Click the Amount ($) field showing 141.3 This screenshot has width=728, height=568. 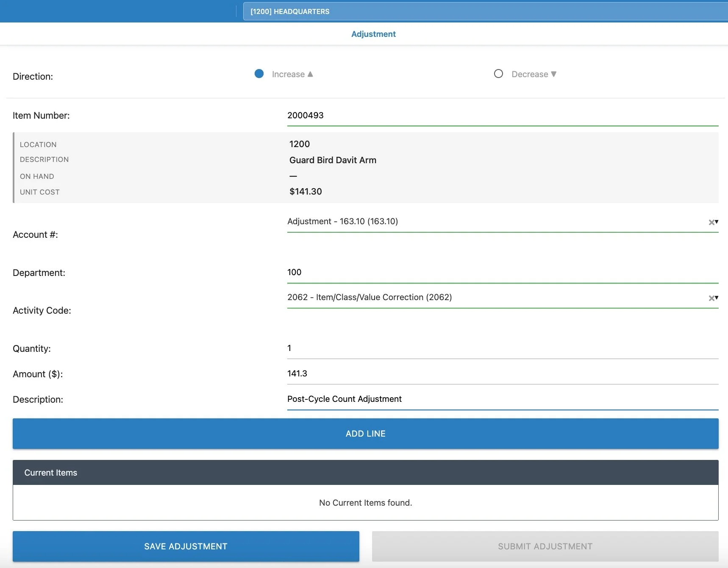click(x=503, y=374)
